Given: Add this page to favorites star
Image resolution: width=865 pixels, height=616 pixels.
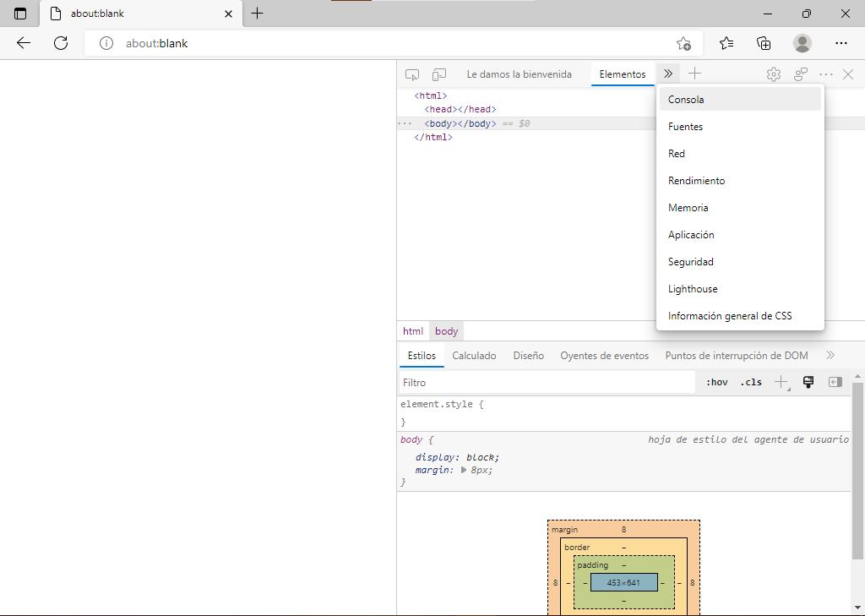Looking at the screenshot, I should [683, 43].
